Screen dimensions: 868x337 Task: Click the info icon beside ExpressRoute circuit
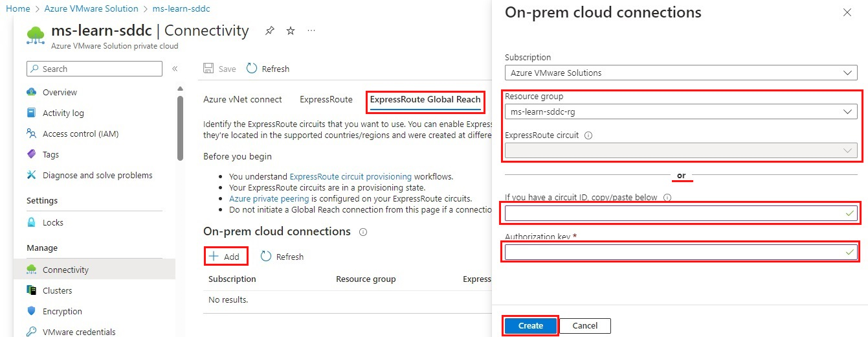coord(588,135)
